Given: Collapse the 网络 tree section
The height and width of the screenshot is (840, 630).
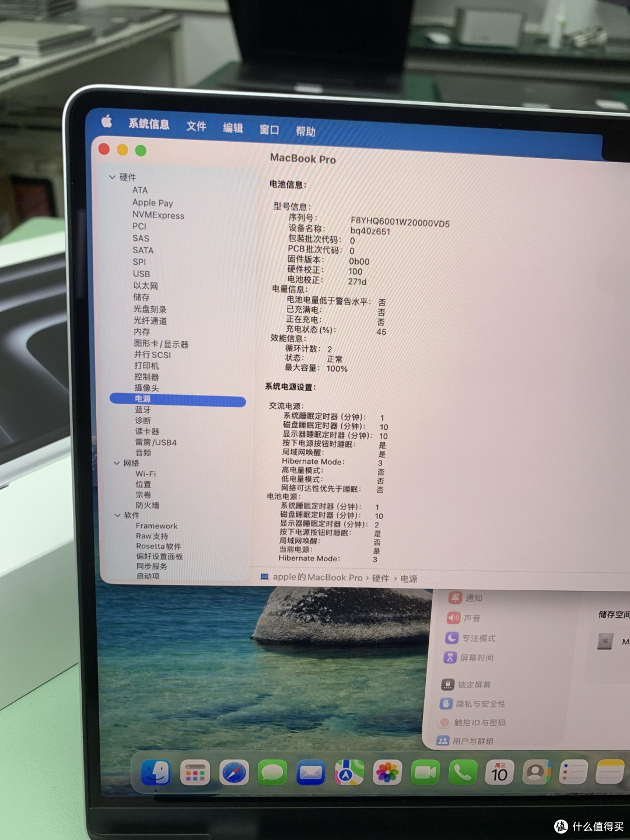Looking at the screenshot, I should (x=117, y=463).
